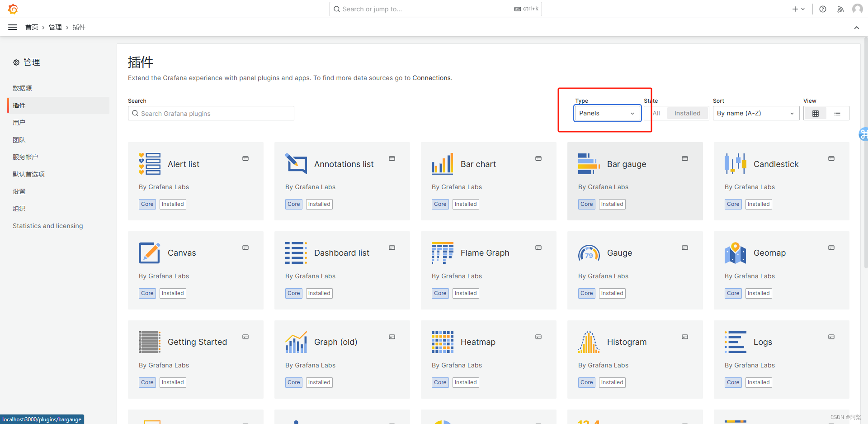Screen dimensions: 868x424
Task: Click panel type icon on Canvas card
Action: [245, 248]
